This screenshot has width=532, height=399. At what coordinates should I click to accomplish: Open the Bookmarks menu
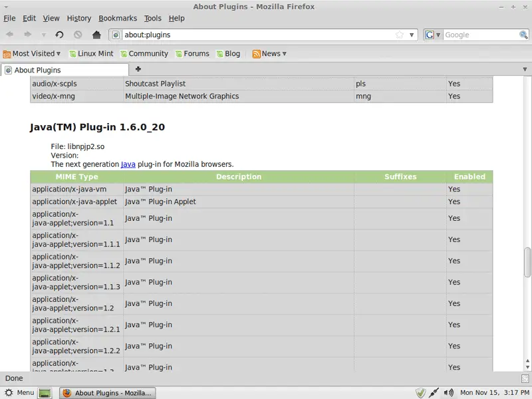point(118,19)
